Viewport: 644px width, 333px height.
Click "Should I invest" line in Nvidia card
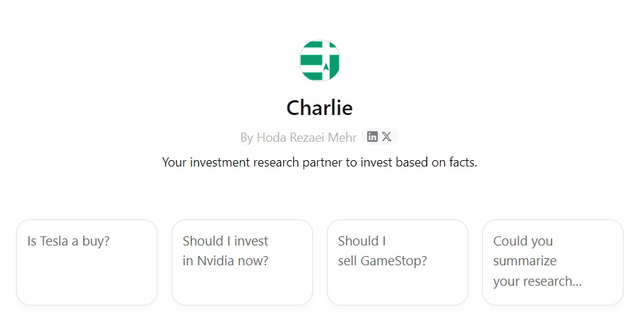[225, 241]
